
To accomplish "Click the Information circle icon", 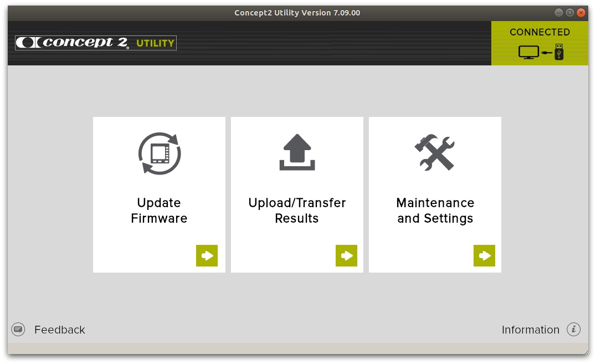I will coord(574,330).
